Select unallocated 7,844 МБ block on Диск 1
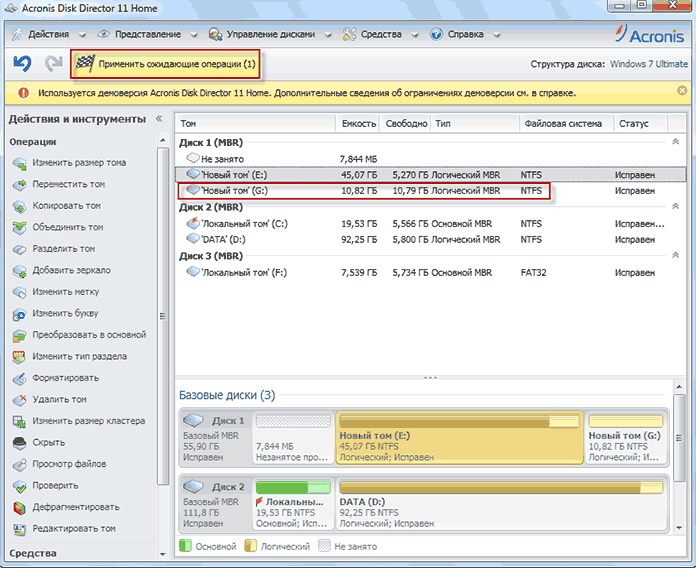 point(293,438)
